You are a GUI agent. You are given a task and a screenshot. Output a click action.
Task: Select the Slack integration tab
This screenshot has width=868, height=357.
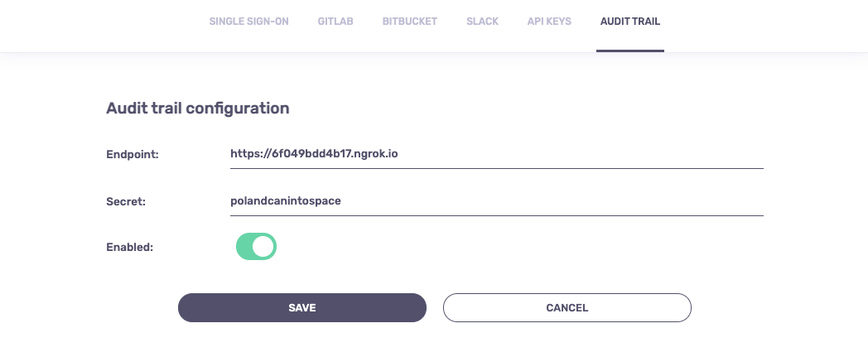pyautogui.click(x=482, y=22)
